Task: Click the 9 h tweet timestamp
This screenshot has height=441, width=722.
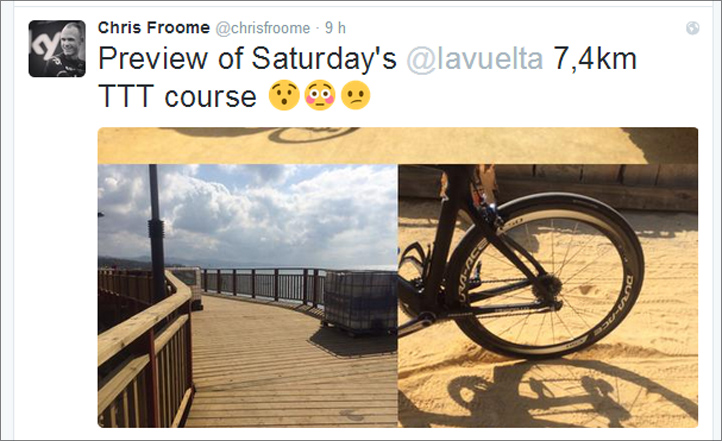Action: (x=335, y=28)
